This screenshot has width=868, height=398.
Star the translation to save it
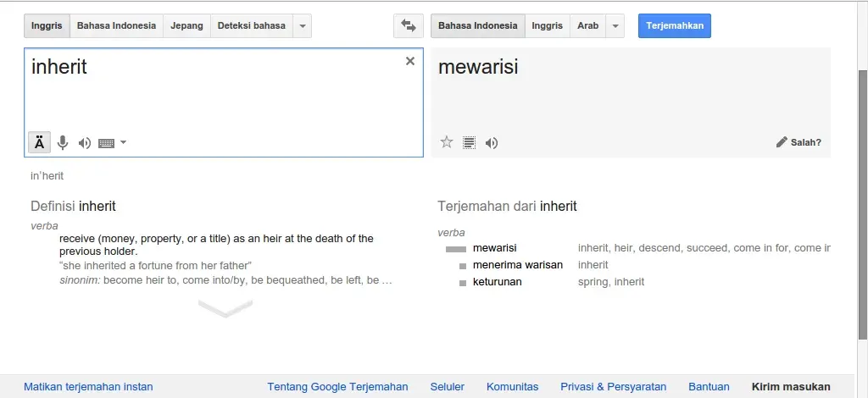click(x=447, y=142)
